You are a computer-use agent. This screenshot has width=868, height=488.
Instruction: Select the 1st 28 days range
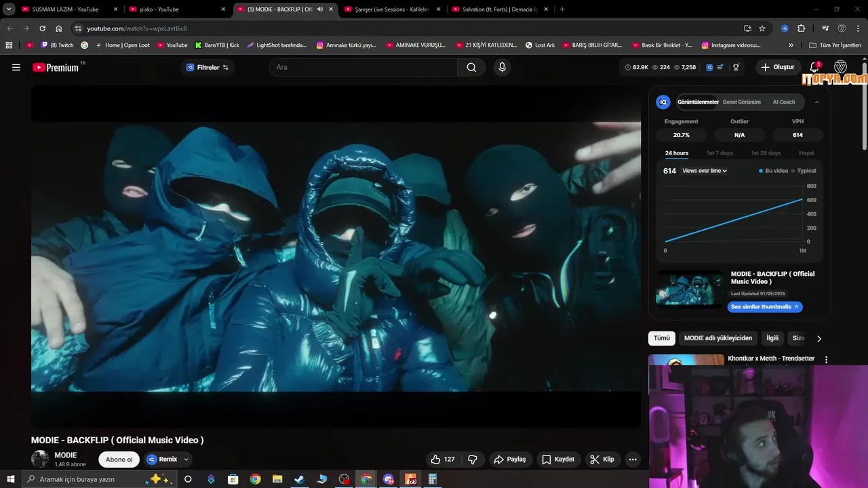pyautogui.click(x=766, y=153)
